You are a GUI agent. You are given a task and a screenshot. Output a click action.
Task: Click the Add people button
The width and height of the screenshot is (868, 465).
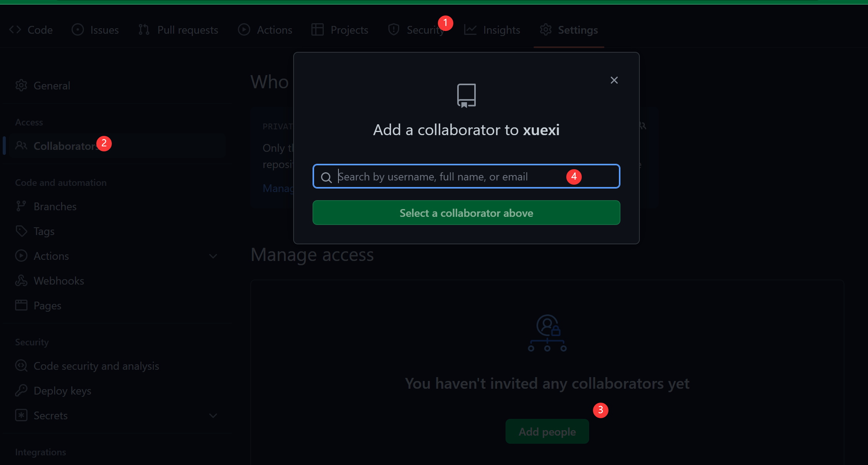pos(547,431)
